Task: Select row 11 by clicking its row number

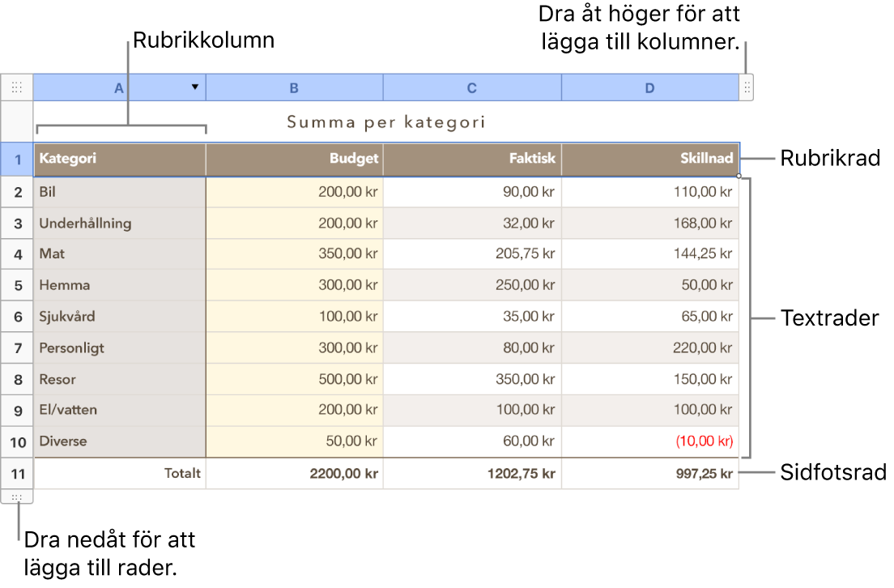Action: [x=17, y=473]
